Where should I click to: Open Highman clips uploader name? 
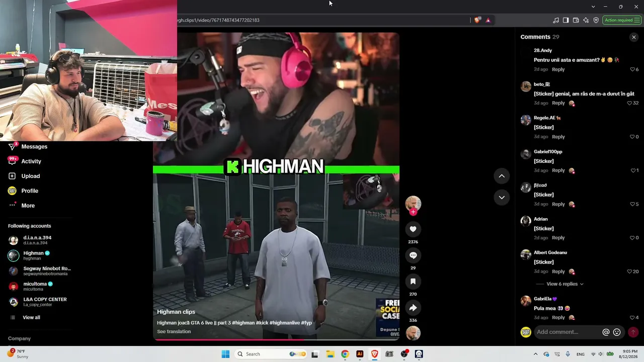coord(176,312)
